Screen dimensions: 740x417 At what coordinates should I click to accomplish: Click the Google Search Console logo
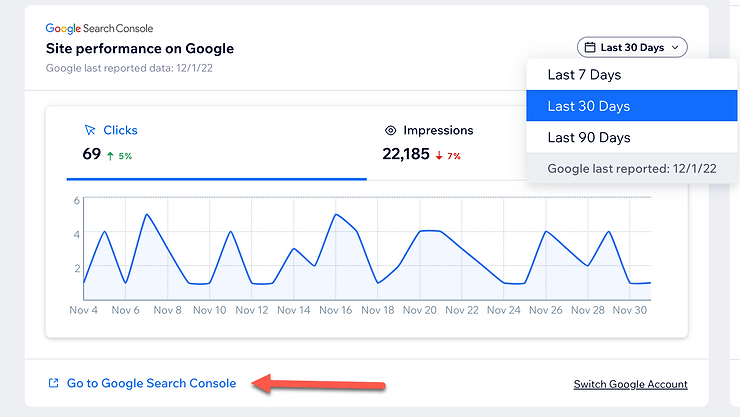click(99, 28)
